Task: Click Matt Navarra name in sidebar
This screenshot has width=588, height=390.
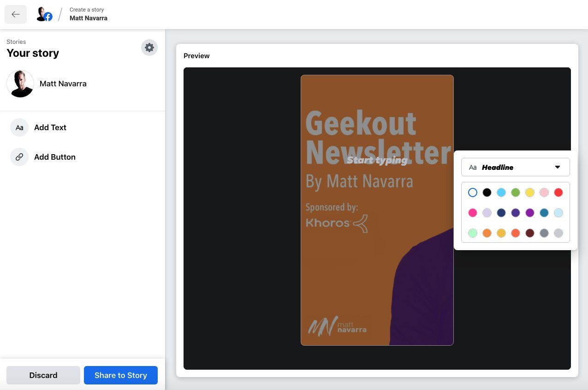Action: [63, 84]
